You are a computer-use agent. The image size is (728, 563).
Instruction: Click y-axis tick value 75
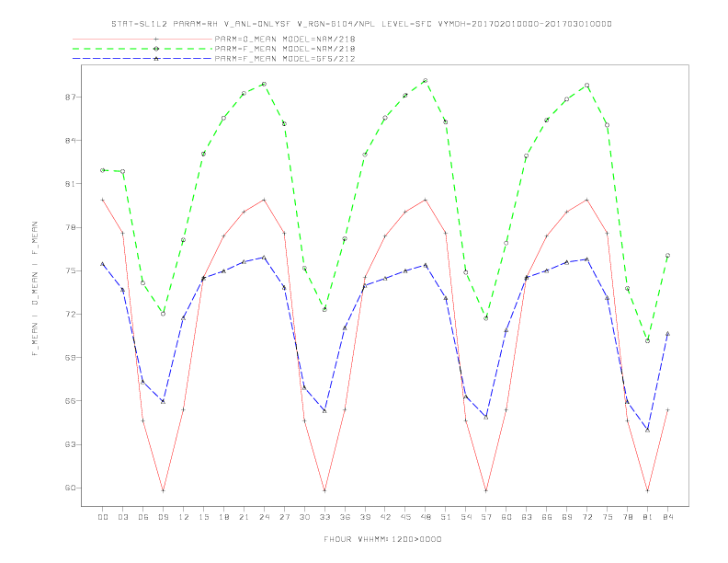pyautogui.click(x=71, y=270)
